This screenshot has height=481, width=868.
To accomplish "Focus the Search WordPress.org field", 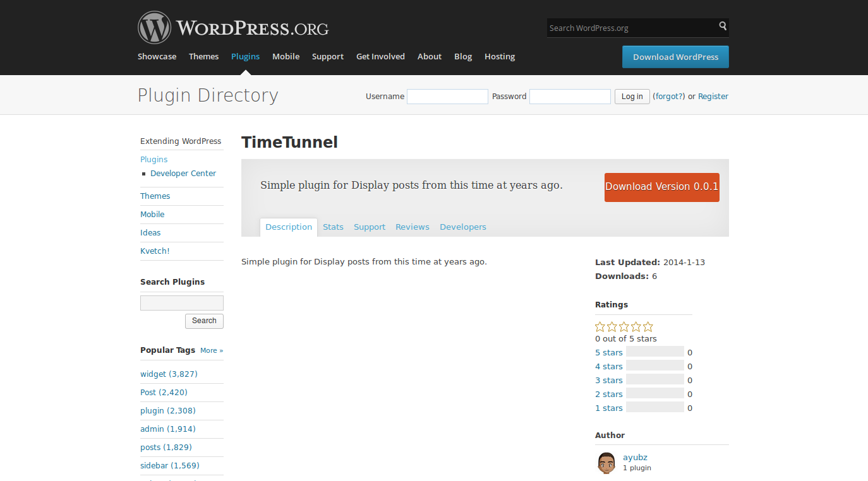I will point(632,28).
